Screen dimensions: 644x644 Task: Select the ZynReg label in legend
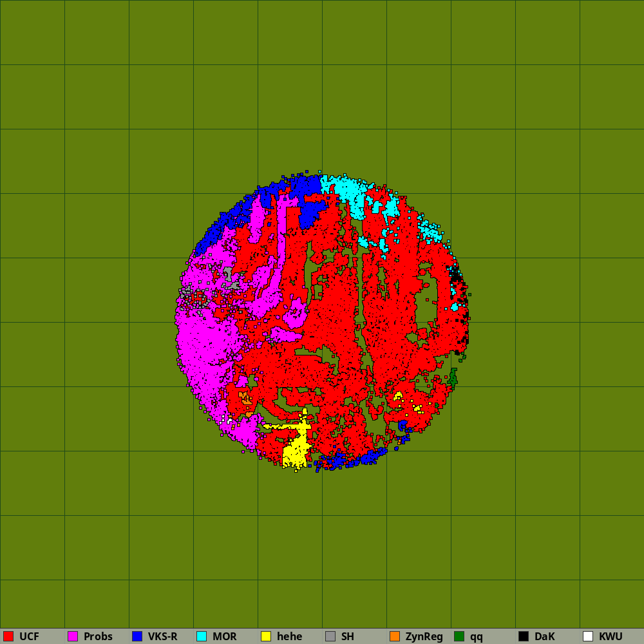click(x=424, y=637)
